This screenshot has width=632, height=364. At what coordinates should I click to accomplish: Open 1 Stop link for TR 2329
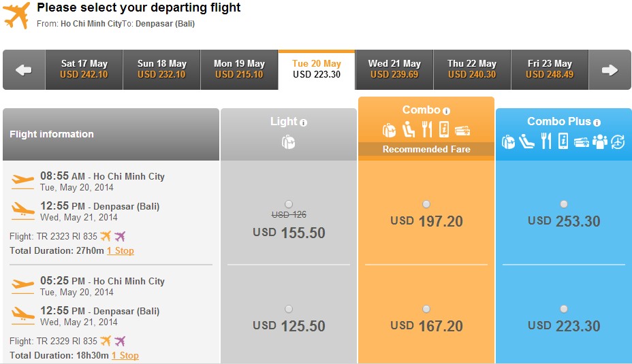(125, 355)
